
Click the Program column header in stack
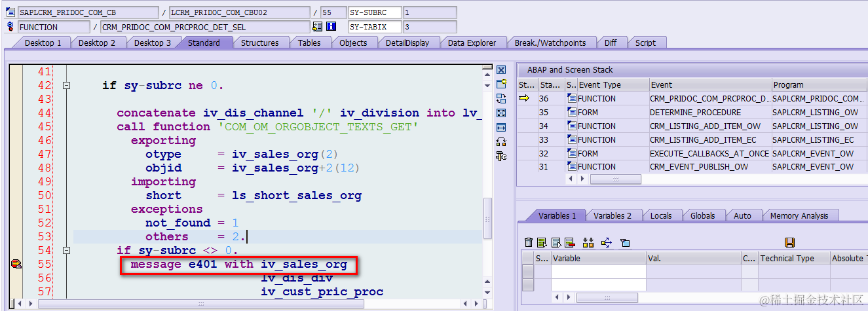819,84
